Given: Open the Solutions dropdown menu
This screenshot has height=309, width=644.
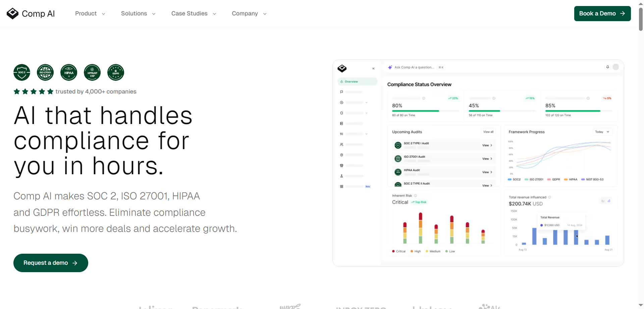Looking at the screenshot, I should pos(138,13).
